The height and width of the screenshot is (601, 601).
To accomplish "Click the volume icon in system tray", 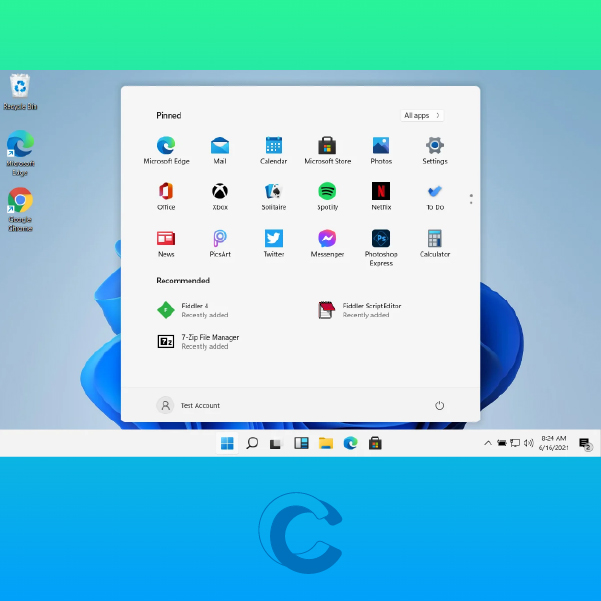I will point(529,443).
